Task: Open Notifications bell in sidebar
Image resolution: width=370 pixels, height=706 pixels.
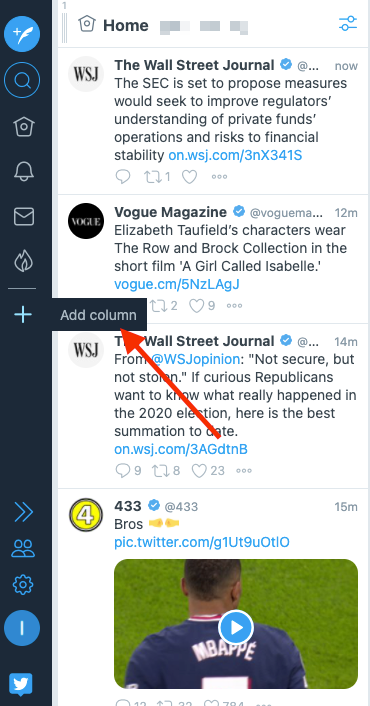Action: tap(23, 172)
